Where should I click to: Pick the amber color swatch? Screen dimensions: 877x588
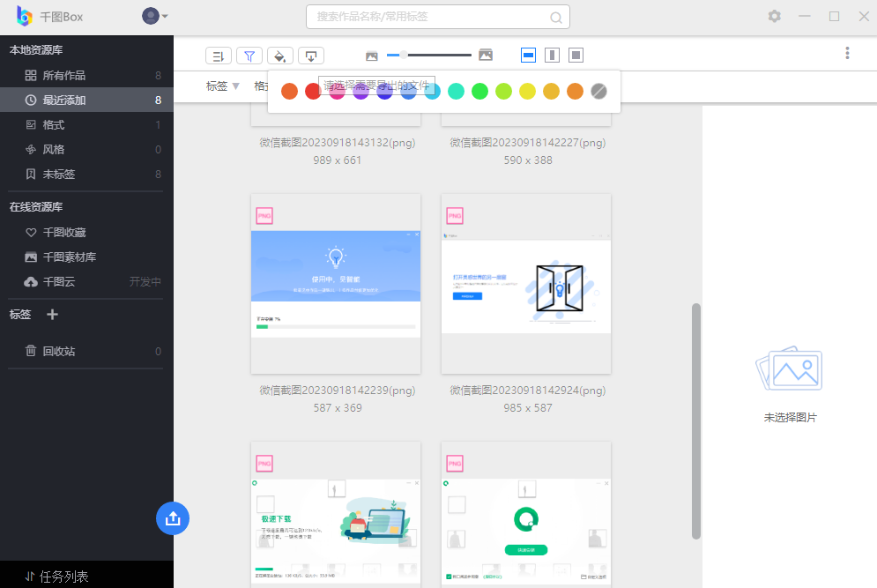(x=551, y=91)
